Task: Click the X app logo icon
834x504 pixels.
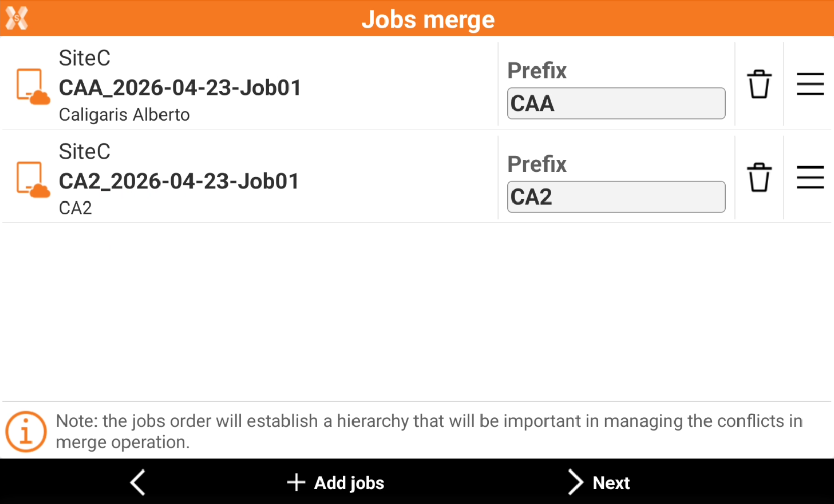Action: [x=17, y=18]
